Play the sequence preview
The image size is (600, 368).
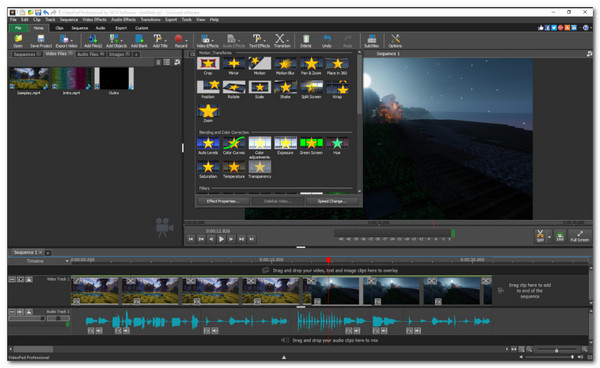221,239
